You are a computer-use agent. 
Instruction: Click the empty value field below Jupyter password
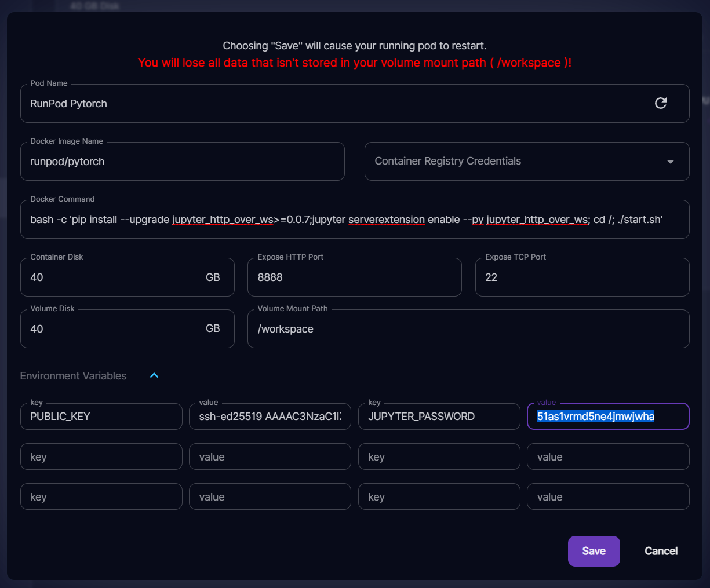607,457
